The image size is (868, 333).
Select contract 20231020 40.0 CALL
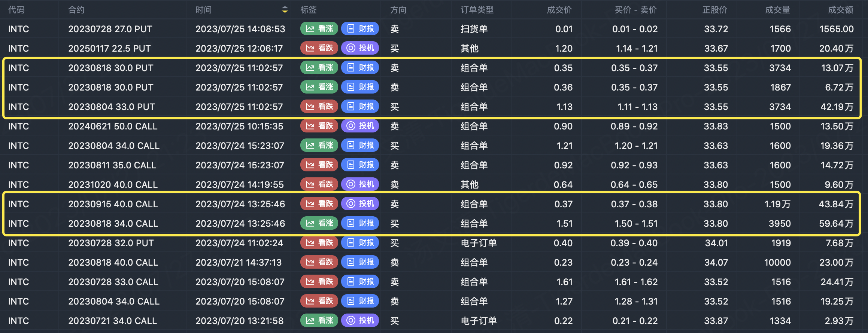pos(113,184)
